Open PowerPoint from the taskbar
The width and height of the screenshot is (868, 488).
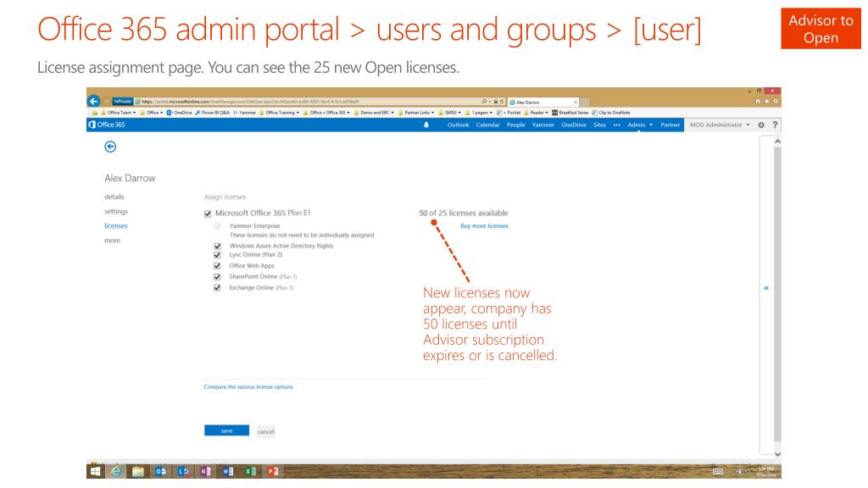[x=272, y=471]
